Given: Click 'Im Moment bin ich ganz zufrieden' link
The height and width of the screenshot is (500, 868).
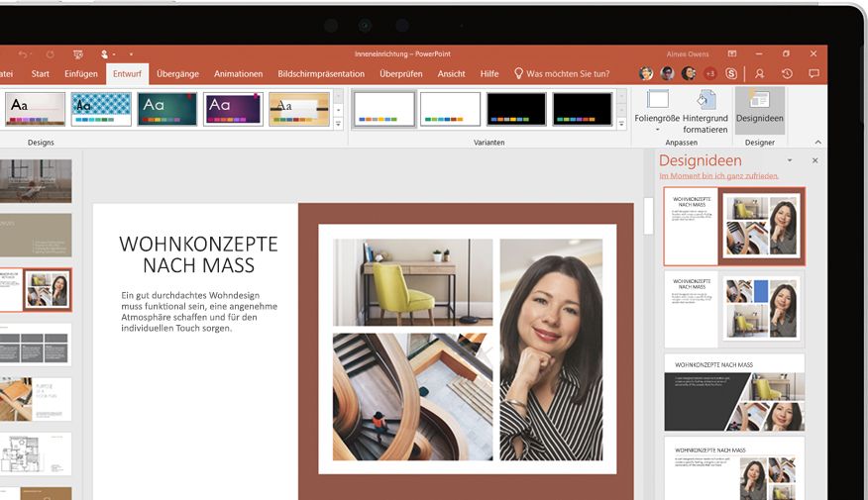Looking at the screenshot, I should point(718,176).
